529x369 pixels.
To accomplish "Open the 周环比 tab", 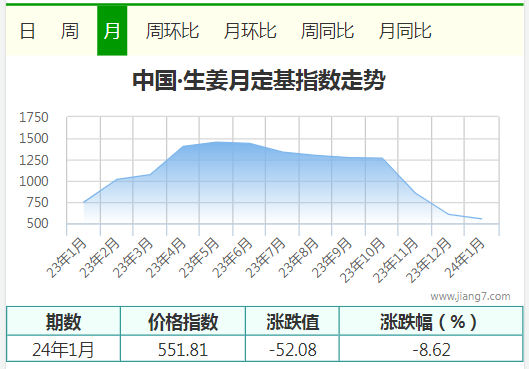I will [x=172, y=31].
